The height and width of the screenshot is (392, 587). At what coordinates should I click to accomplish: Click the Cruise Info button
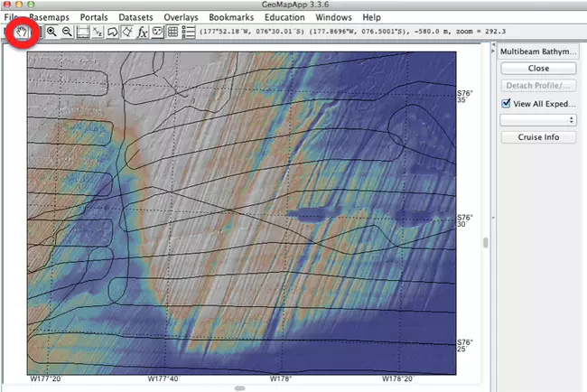pos(538,137)
